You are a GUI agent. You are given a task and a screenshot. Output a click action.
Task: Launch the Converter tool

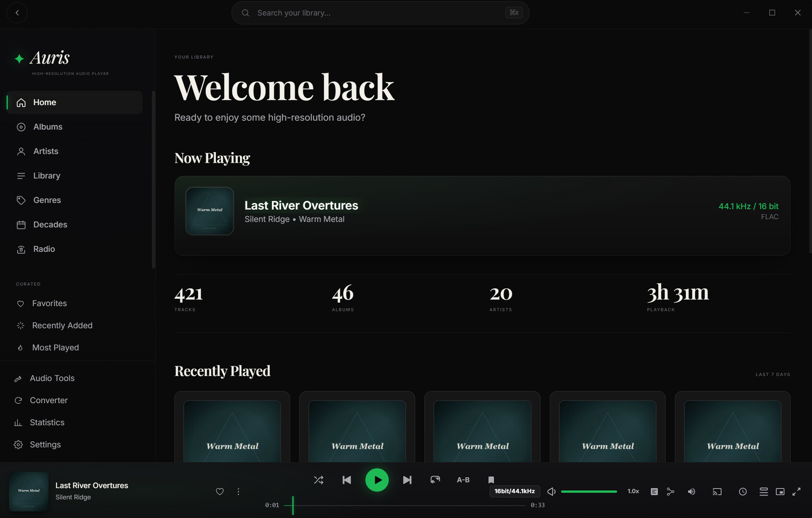(77, 400)
